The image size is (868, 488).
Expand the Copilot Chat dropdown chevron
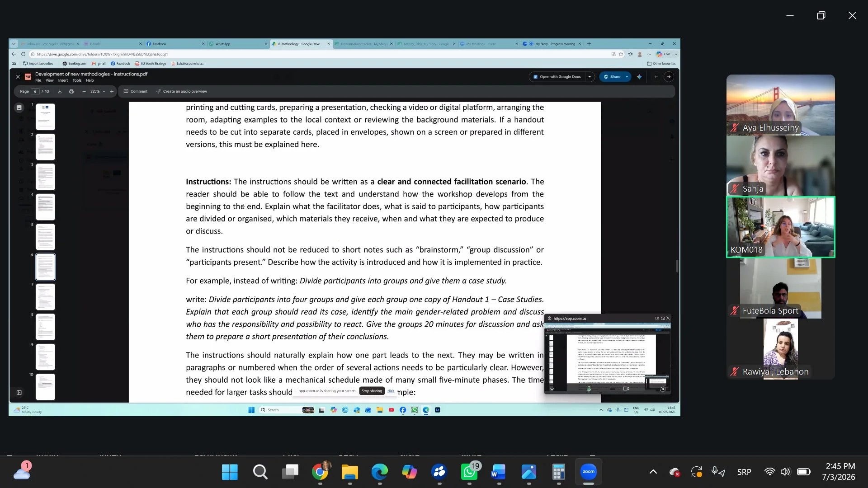[676, 54]
